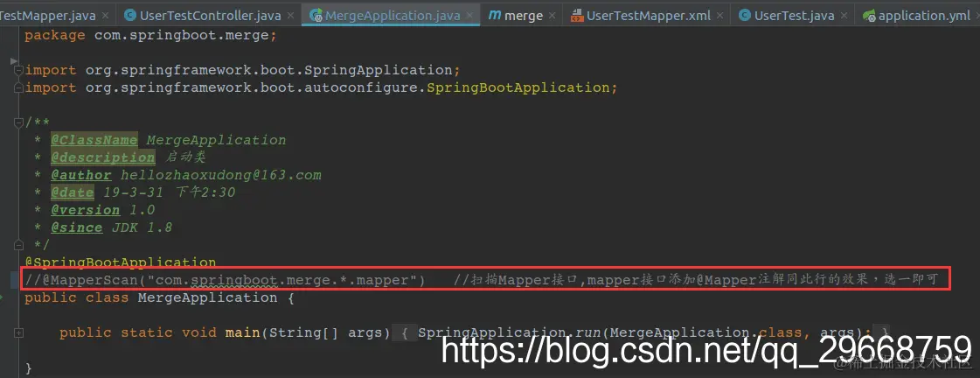Viewport: 980px width, 378px height.
Task: Click the closing brace placeholder after args)
Action: tap(883, 333)
